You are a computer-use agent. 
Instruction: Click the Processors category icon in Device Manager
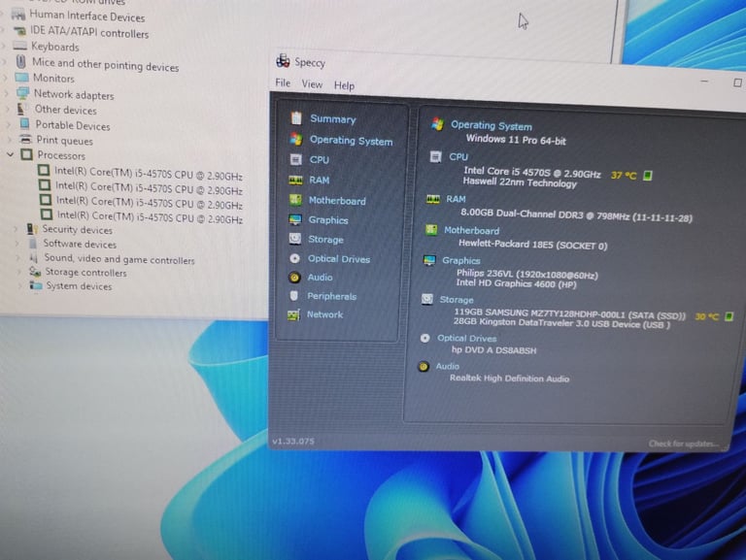click(26, 154)
